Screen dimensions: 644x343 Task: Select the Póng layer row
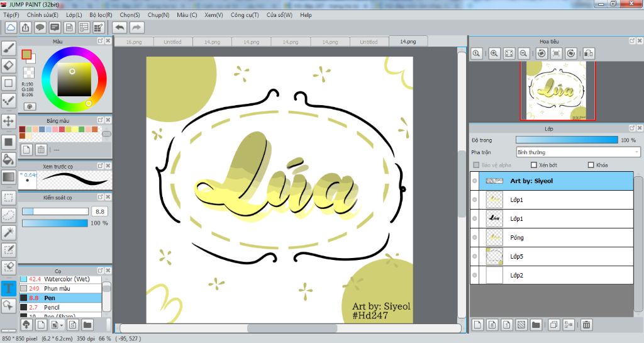pos(552,237)
